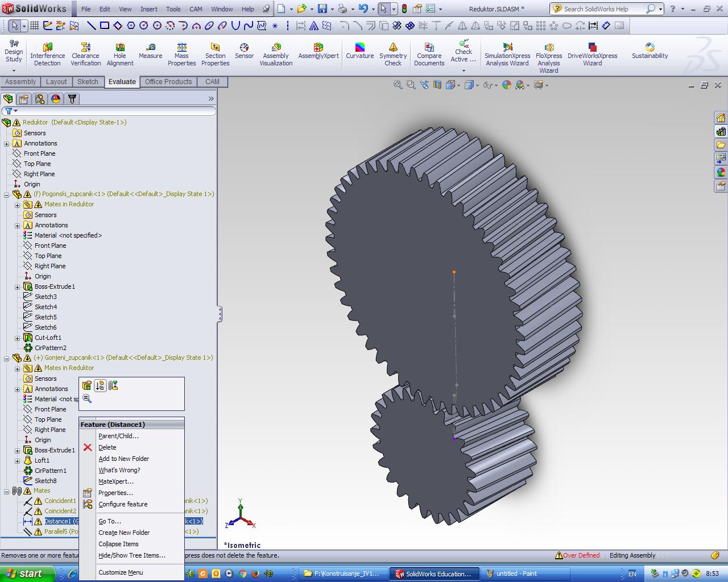
Task: Select the Spline sketch tool
Action: point(248,26)
